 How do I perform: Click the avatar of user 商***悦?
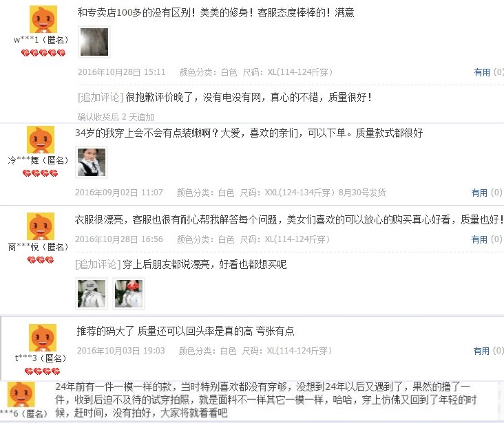[40, 226]
